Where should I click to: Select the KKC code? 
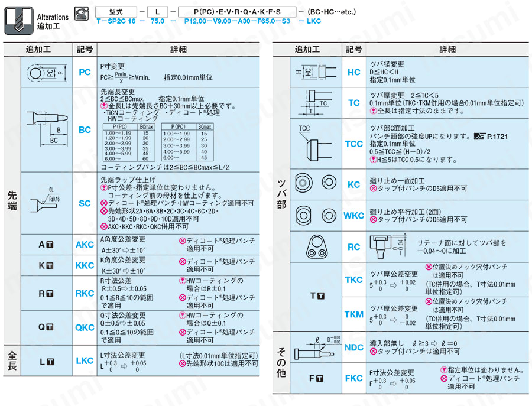[85, 265]
